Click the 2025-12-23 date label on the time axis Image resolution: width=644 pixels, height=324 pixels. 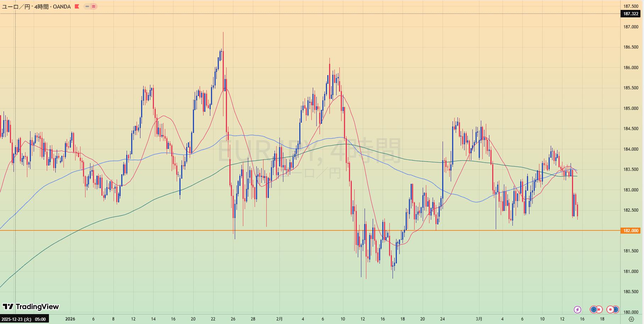coord(24,319)
